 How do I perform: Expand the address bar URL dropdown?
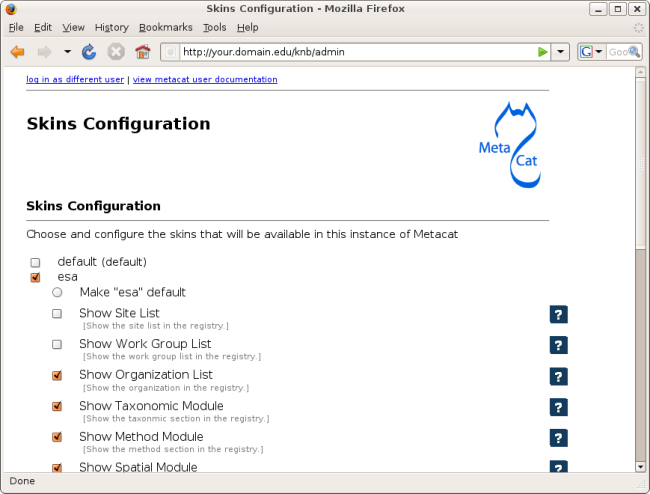coord(561,52)
